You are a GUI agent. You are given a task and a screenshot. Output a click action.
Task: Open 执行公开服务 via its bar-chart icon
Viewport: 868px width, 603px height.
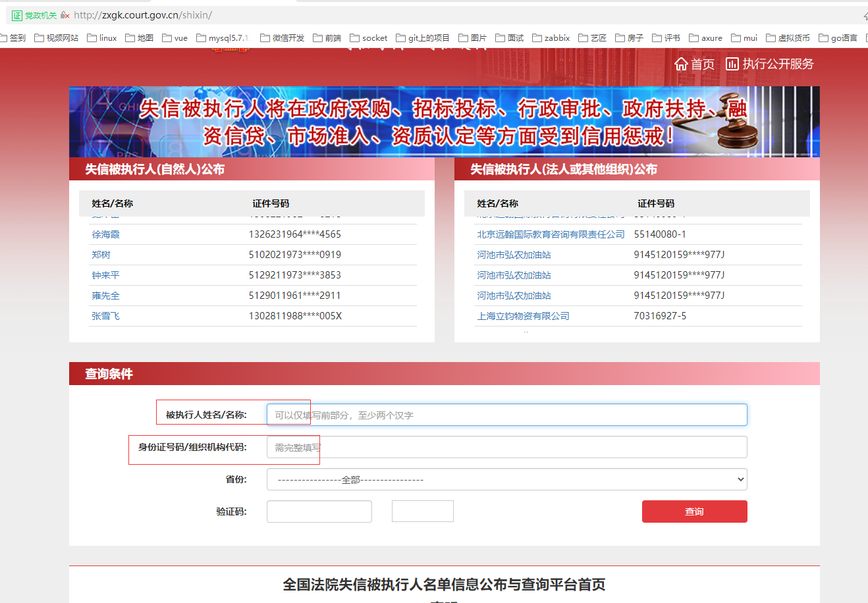click(732, 63)
